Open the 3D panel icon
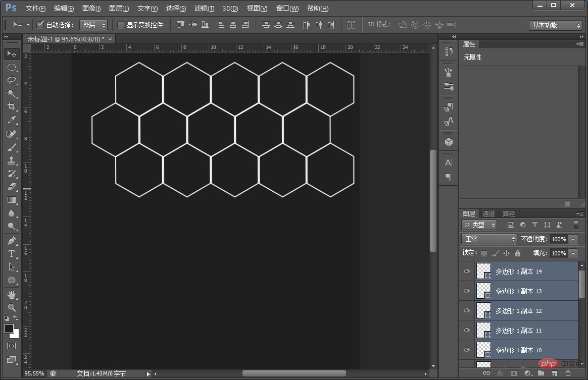 coord(449,142)
